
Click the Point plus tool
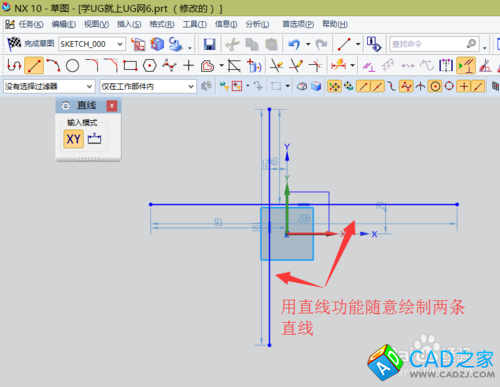pyautogui.click(x=188, y=66)
